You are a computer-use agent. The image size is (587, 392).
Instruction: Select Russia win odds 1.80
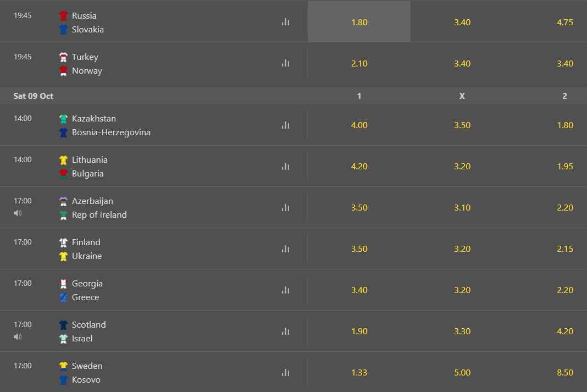coord(359,21)
